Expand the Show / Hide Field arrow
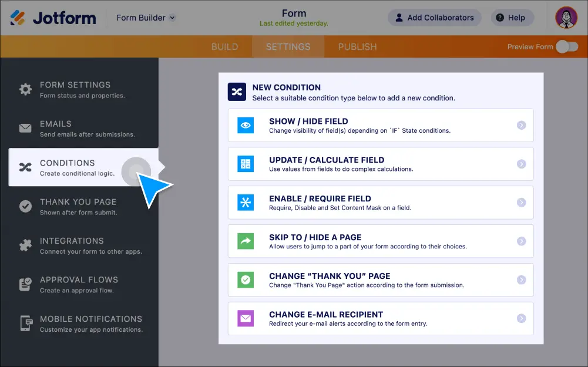This screenshot has height=367, width=588. (521, 125)
